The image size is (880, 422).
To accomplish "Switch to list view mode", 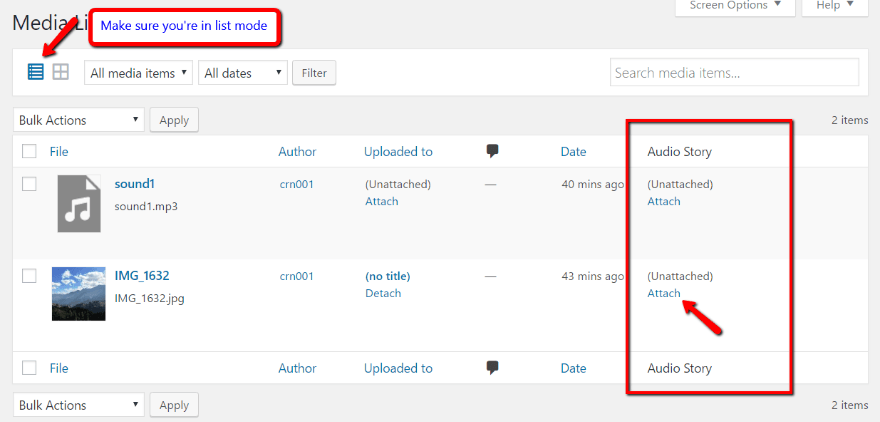I will [x=35, y=72].
